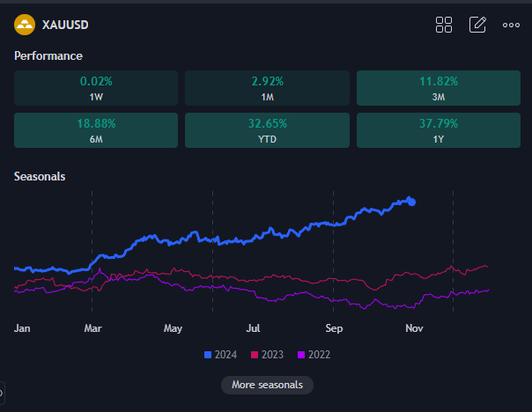Click the Sep axis label
Viewport: 532px width, 412px height.
pos(334,328)
